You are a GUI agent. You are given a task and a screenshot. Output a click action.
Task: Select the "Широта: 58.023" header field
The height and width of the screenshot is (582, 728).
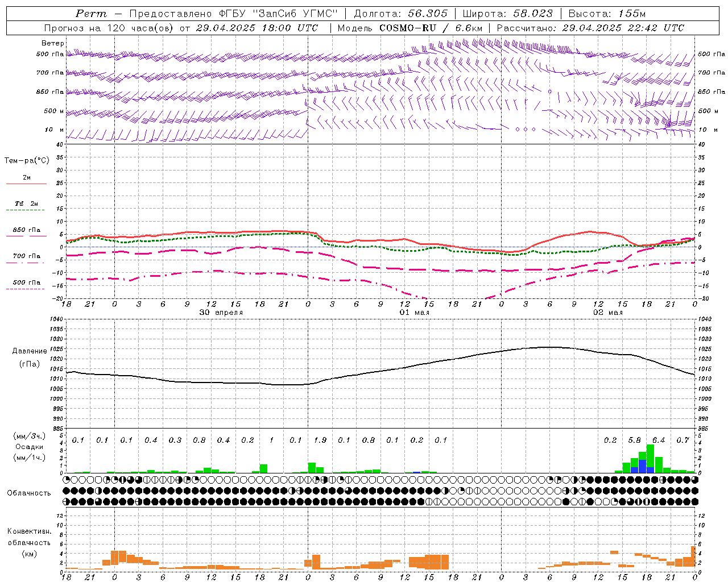click(x=508, y=14)
